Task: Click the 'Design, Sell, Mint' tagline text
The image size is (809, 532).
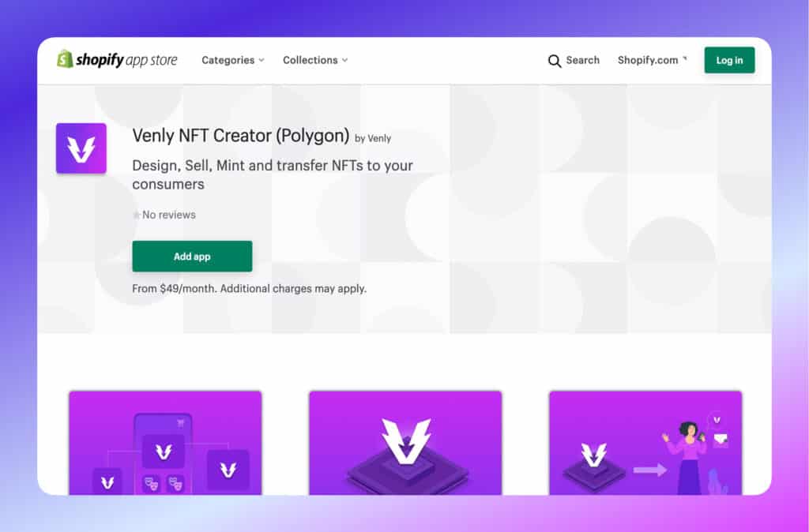Action: point(273,174)
